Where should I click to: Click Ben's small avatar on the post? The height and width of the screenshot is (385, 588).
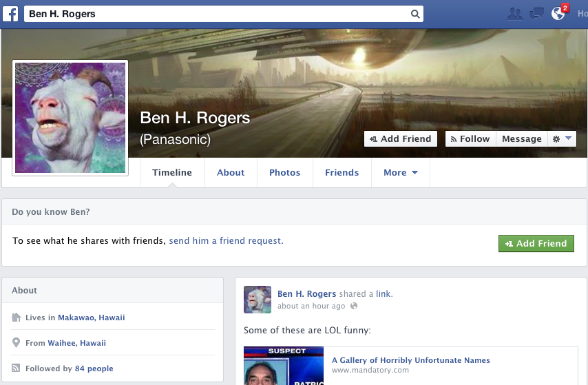[x=258, y=300]
